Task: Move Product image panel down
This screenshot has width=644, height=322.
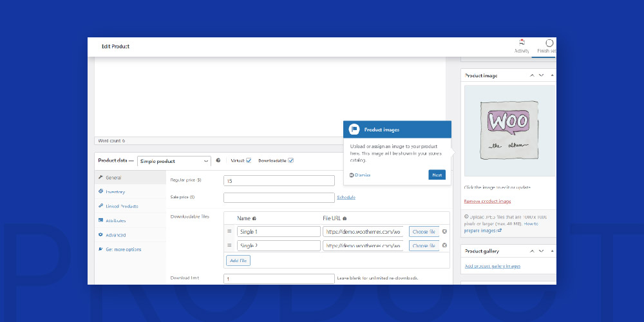Action: (x=542, y=75)
